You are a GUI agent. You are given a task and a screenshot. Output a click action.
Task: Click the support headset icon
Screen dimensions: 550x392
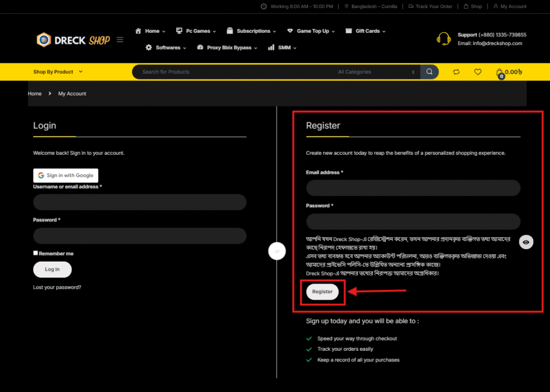click(x=444, y=39)
